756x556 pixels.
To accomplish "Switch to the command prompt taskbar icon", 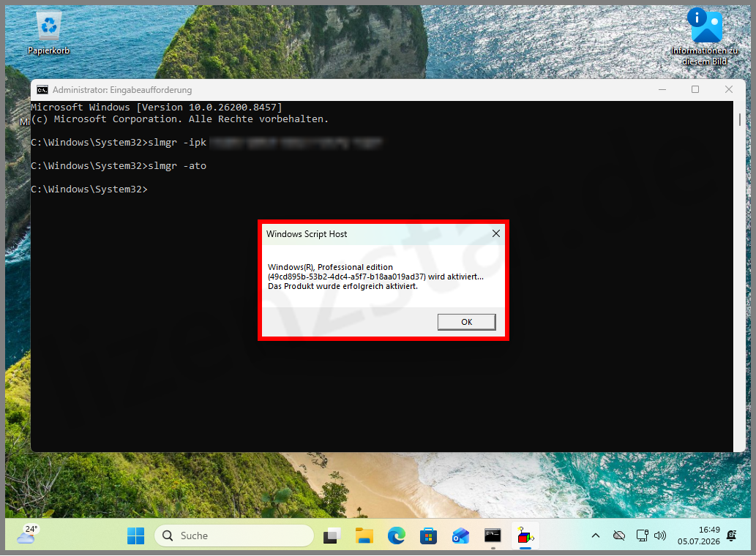I will 493,536.
